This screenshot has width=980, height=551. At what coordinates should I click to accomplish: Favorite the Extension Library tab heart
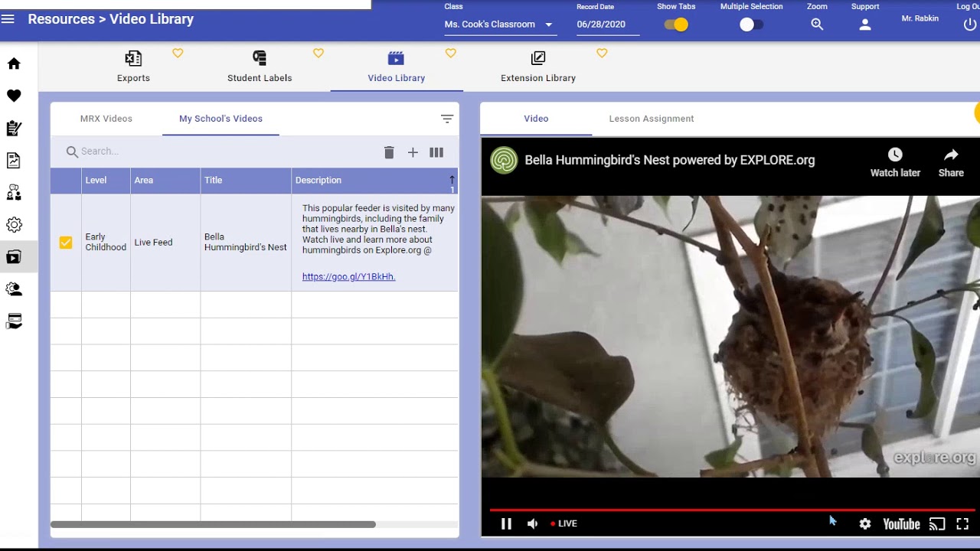coord(602,54)
